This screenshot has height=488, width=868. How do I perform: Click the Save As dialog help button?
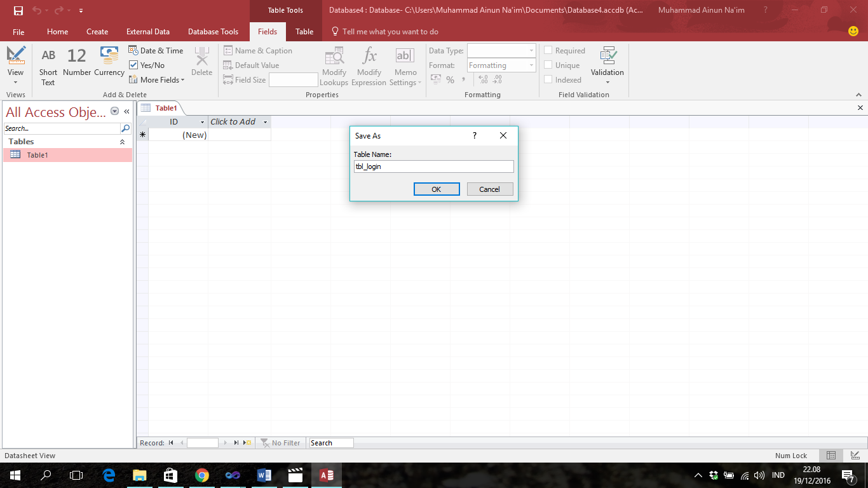(474, 136)
